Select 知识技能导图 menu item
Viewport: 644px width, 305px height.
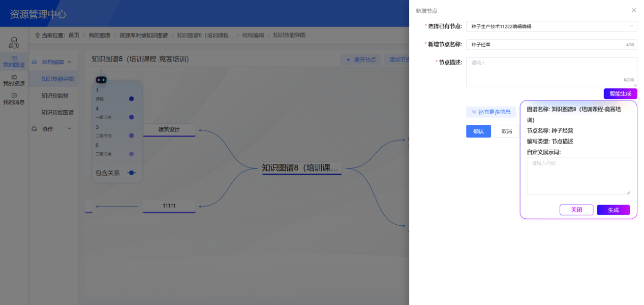coord(57,79)
